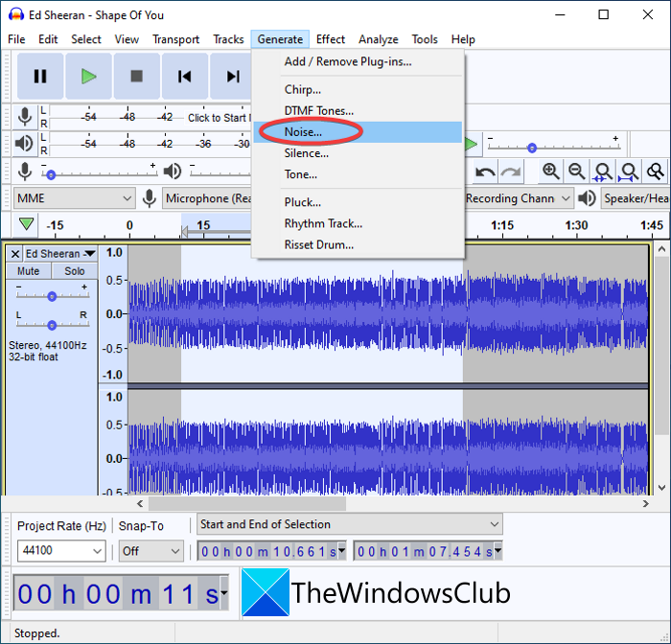This screenshot has width=671, height=644.
Task: Mute the Ed Sheeran track
Action: (28, 271)
